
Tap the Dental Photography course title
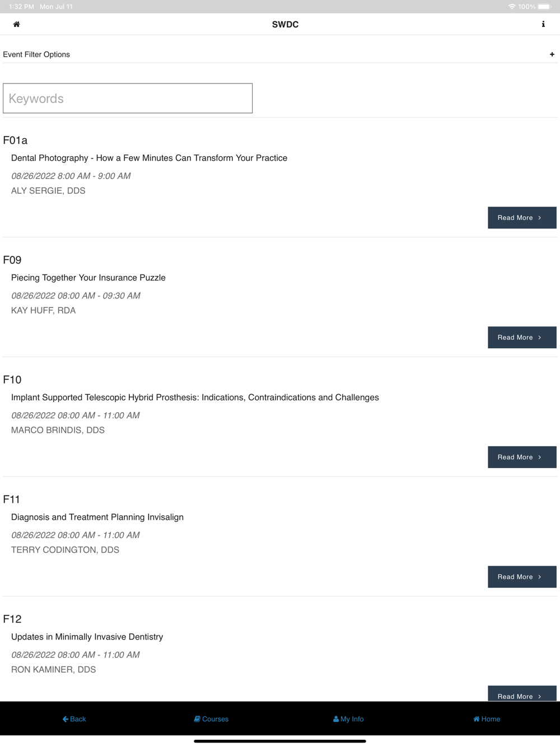(149, 158)
